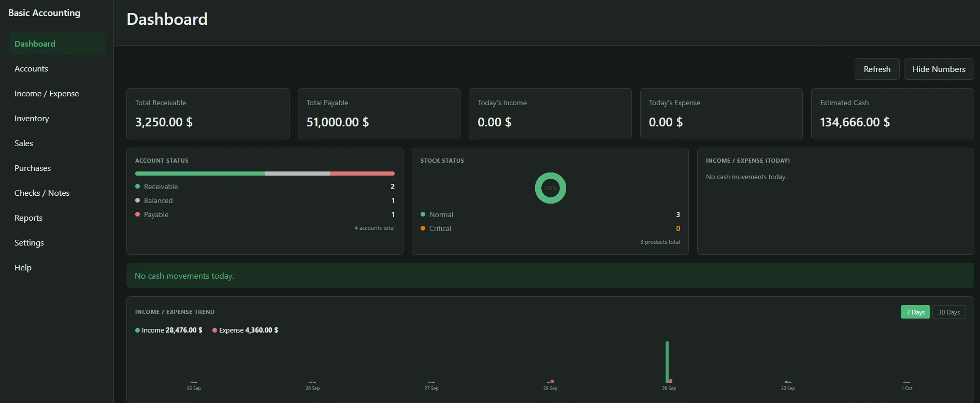Click the Critical row in Stock Status

pos(550,228)
